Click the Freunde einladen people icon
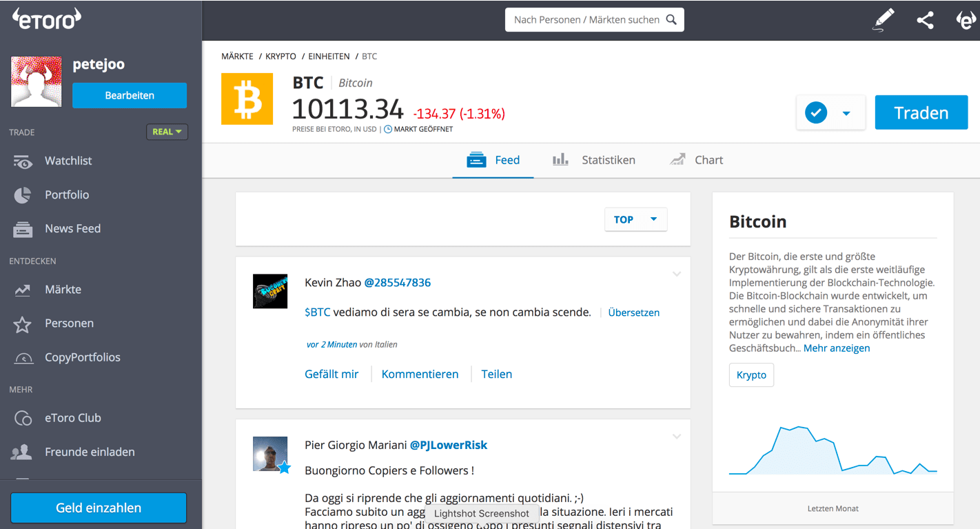 pyautogui.click(x=22, y=452)
